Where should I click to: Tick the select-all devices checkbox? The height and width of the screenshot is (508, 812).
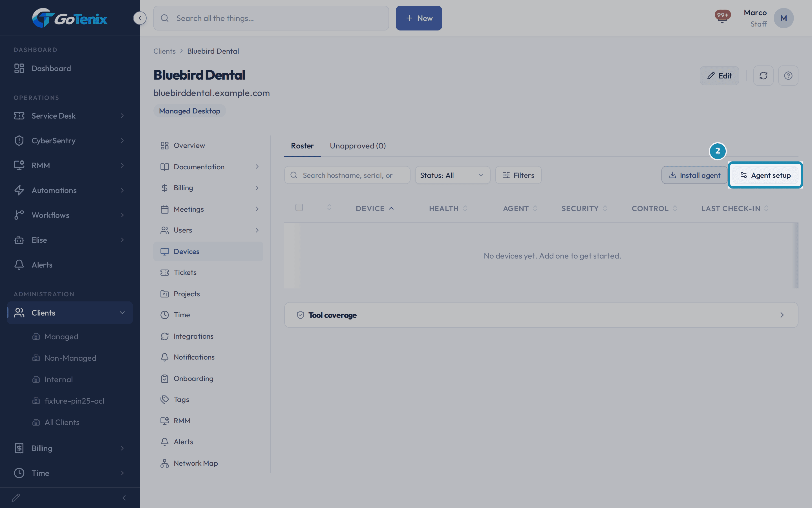click(299, 208)
